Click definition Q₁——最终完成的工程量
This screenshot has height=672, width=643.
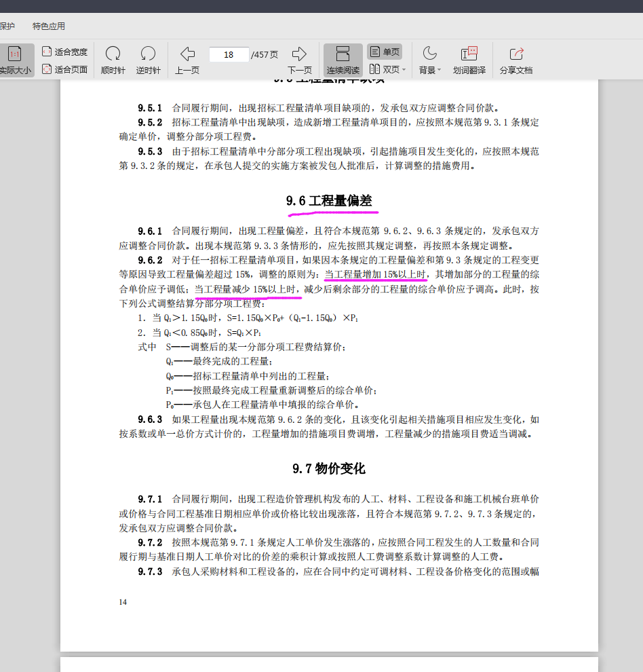pos(219,362)
